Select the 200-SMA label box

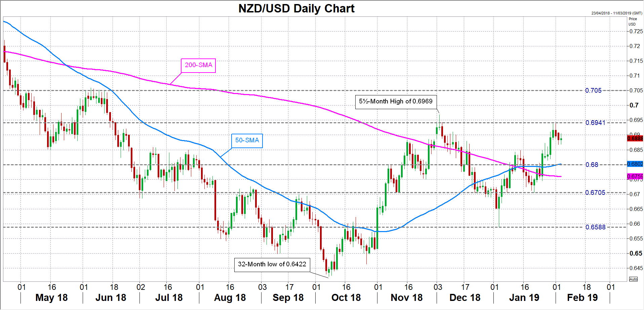coord(198,65)
